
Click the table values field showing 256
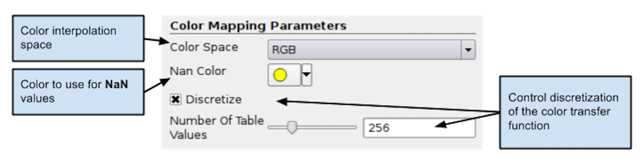point(419,128)
